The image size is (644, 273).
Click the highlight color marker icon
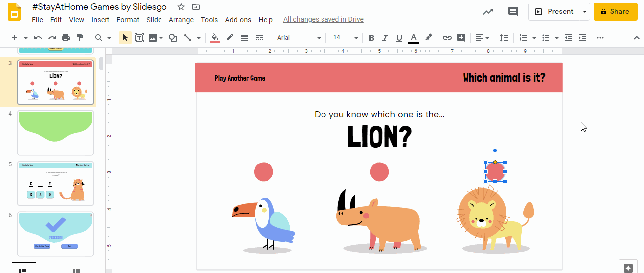pyautogui.click(x=429, y=38)
